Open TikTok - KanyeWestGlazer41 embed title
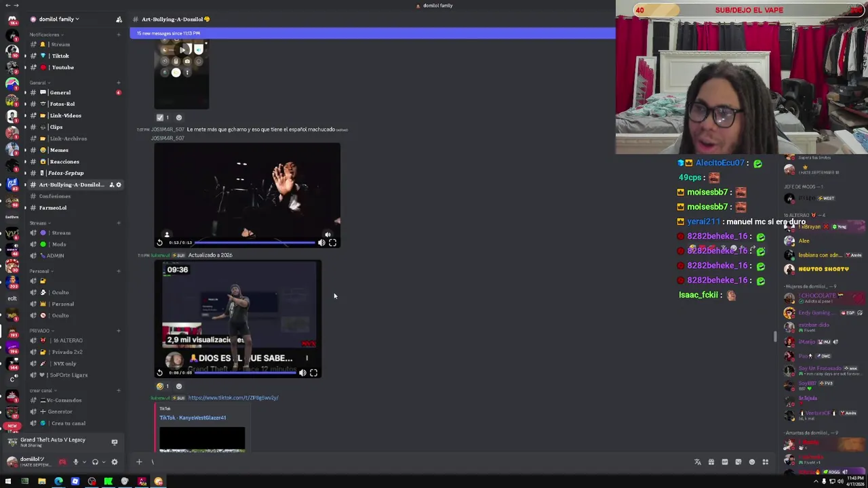868x488 pixels. (x=193, y=418)
